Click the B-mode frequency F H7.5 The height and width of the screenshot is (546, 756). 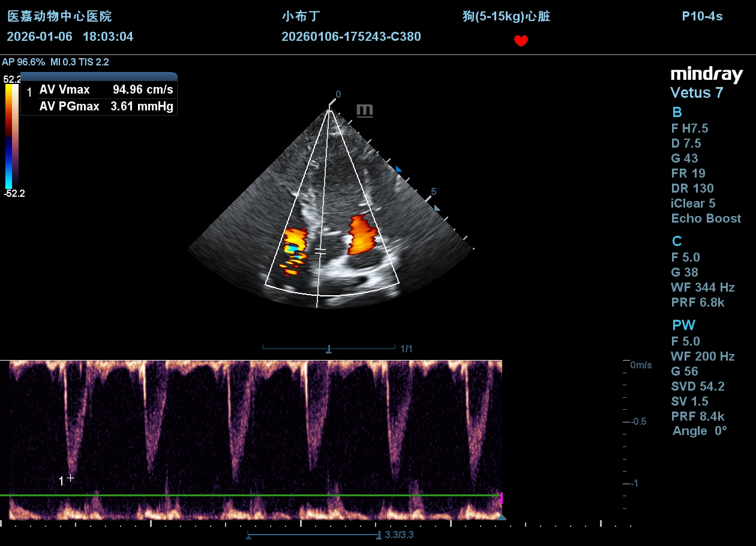click(x=689, y=128)
